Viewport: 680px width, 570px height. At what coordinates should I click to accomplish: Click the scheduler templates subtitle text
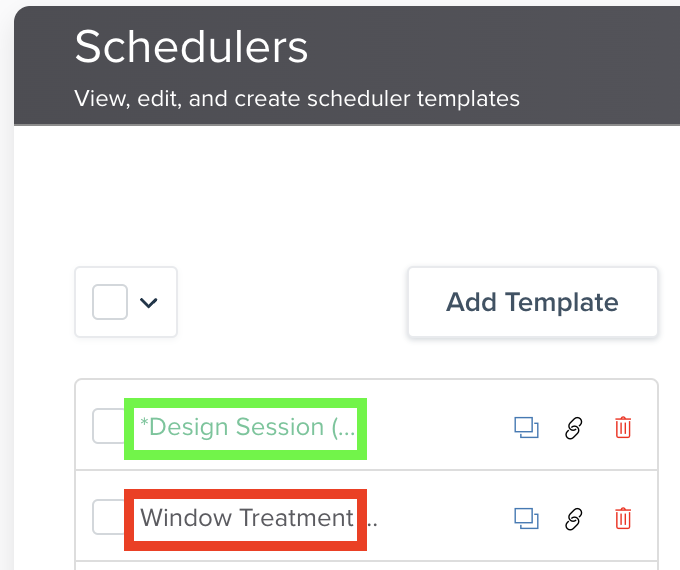click(297, 99)
